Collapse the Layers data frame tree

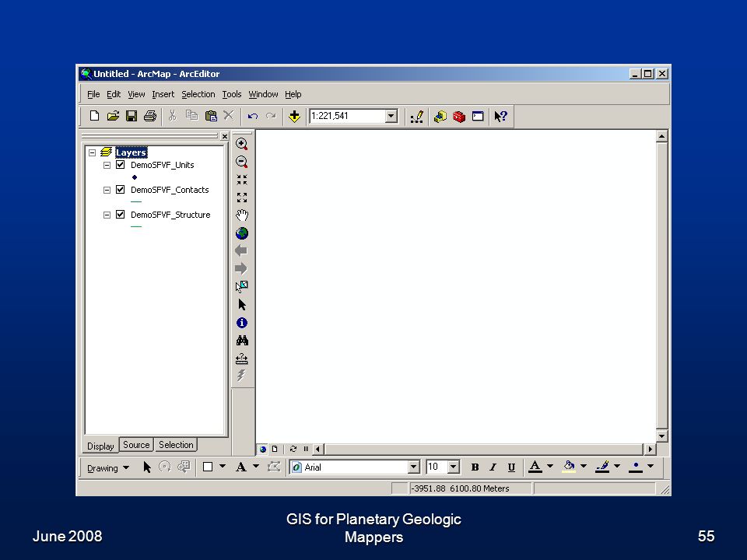(x=93, y=153)
